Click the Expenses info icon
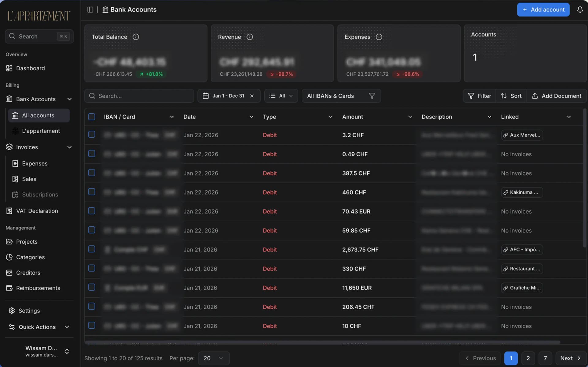 coord(379,37)
